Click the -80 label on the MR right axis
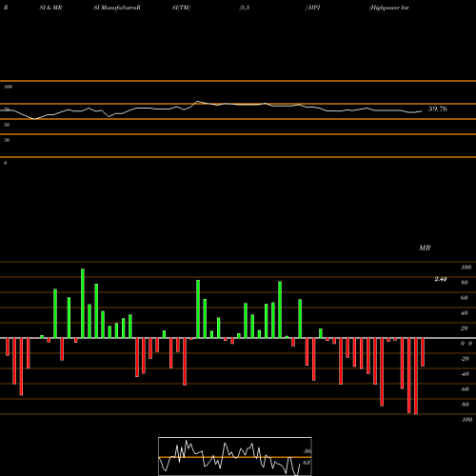476x476 pixels. tap(465, 405)
